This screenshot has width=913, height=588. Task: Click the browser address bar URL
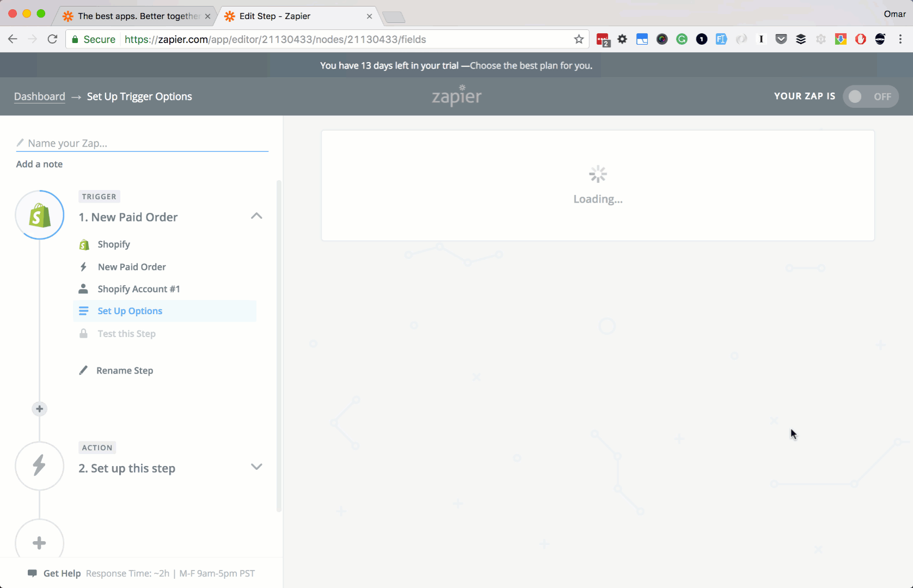coord(275,39)
